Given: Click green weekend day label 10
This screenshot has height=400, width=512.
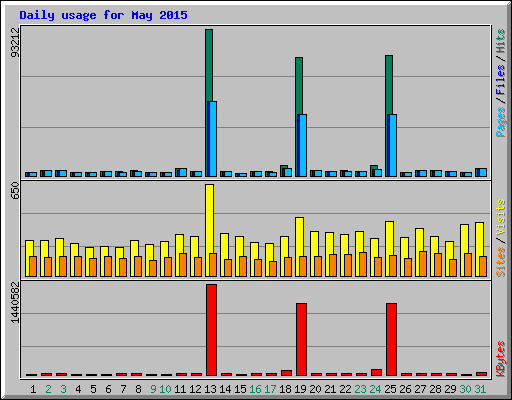Looking at the screenshot, I should click(x=166, y=389).
